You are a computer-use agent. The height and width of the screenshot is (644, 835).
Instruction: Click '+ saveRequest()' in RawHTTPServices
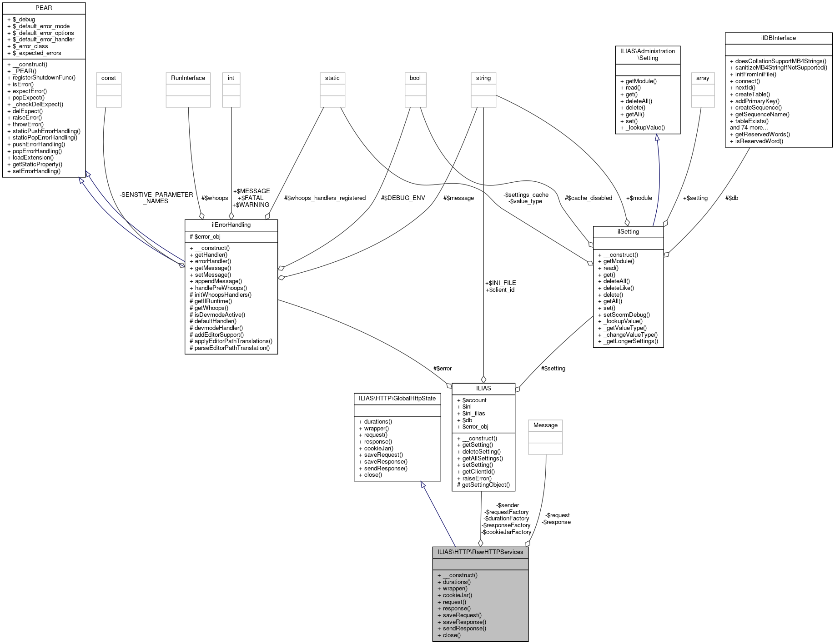click(459, 615)
